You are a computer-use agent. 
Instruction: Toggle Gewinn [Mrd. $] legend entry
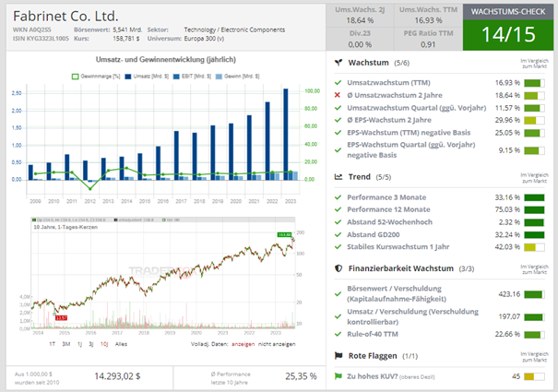tap(238, 77)
